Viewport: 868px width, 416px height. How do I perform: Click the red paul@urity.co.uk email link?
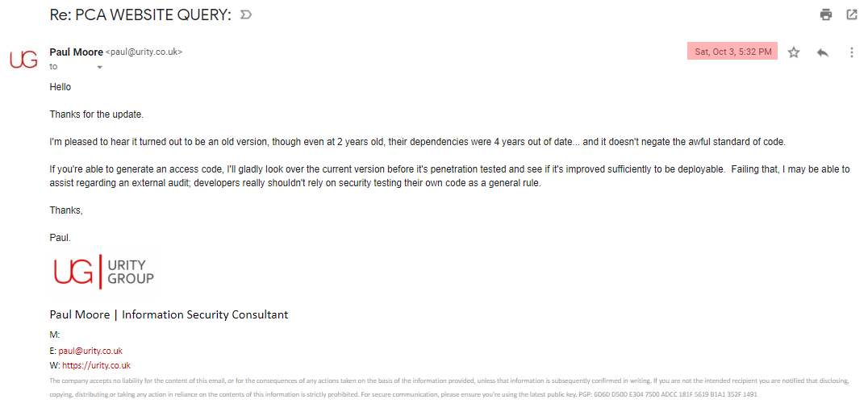pyautogui.click(x=90, y=351)
